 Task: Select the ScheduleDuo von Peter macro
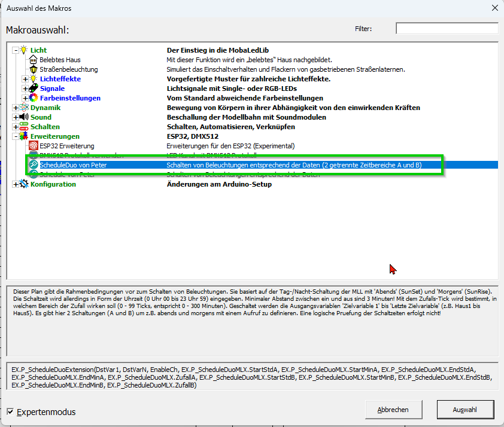[73, 165]
